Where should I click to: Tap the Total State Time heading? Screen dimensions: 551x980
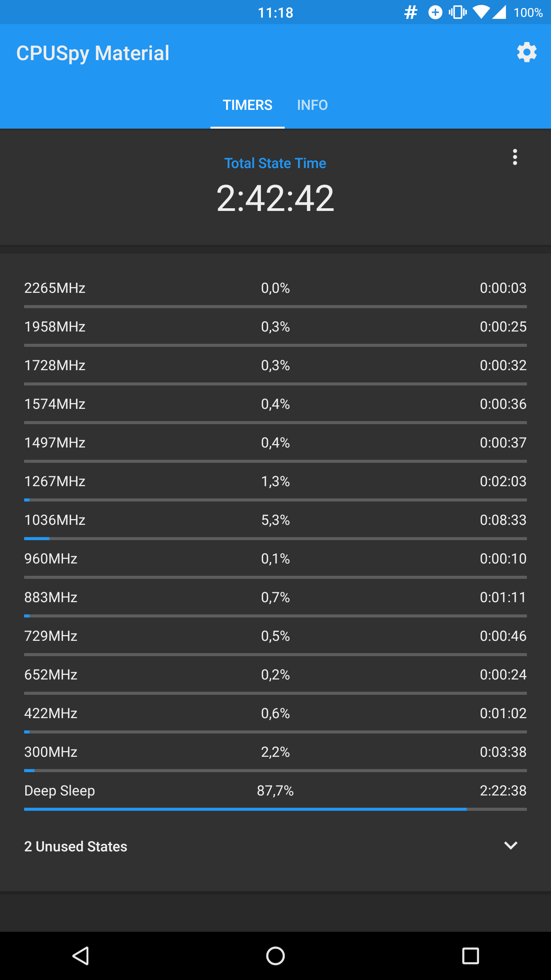(275, 163)
